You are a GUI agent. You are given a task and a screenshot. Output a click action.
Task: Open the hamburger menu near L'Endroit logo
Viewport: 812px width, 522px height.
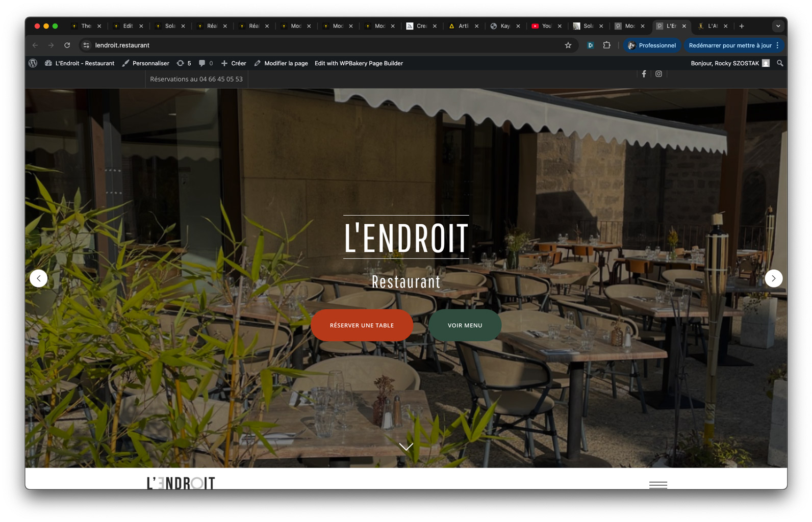click(x=658, y=484)
